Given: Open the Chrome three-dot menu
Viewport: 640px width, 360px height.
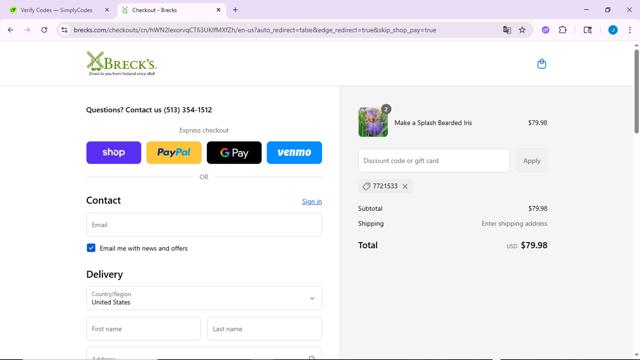Looking at the screenshot, I should pyautogui.click(x=630, y=30).
